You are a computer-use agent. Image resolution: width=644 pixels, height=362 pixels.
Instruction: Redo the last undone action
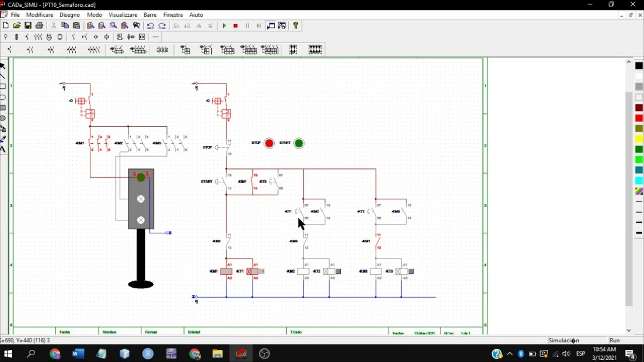coord(162,26)
